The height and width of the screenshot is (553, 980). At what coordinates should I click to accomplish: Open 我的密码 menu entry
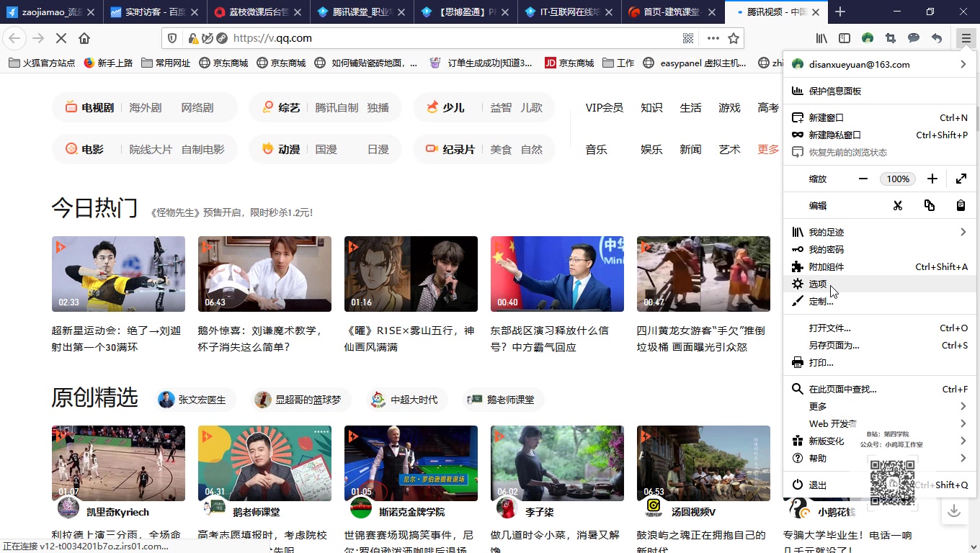pyautogui.click(x=880, y=249)
